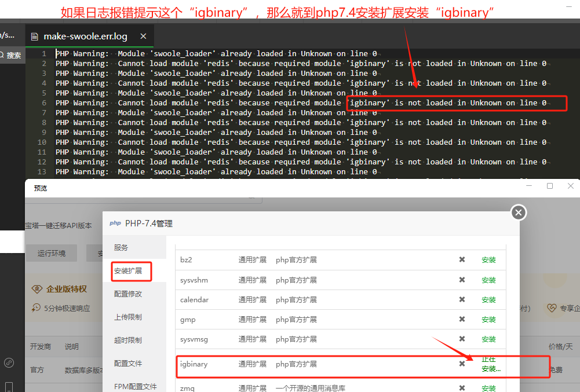Click the status X icon for zmq
Viewport: 580px width, 392px height.
462,388
